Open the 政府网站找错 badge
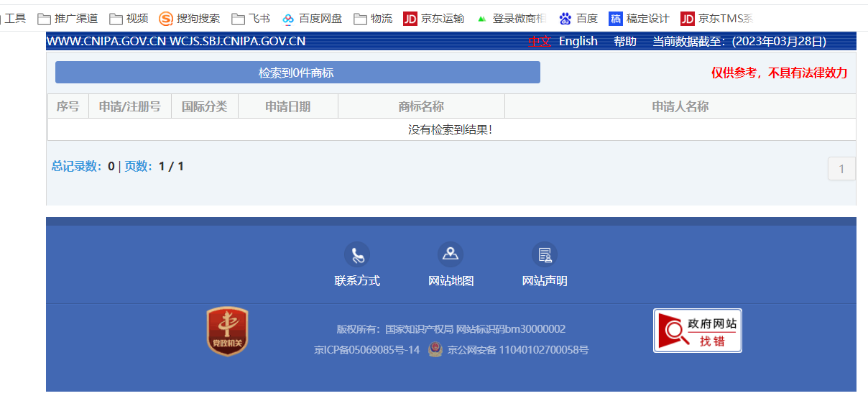 697,331
